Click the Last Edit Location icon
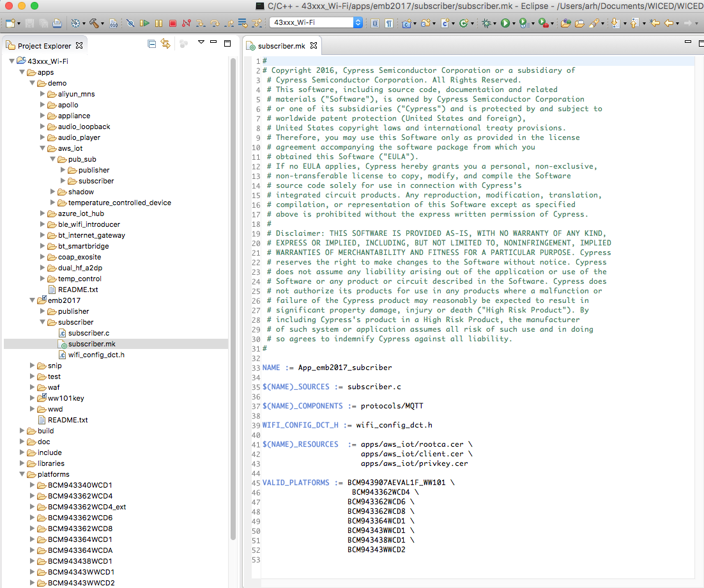 click(x=655, y=23)
